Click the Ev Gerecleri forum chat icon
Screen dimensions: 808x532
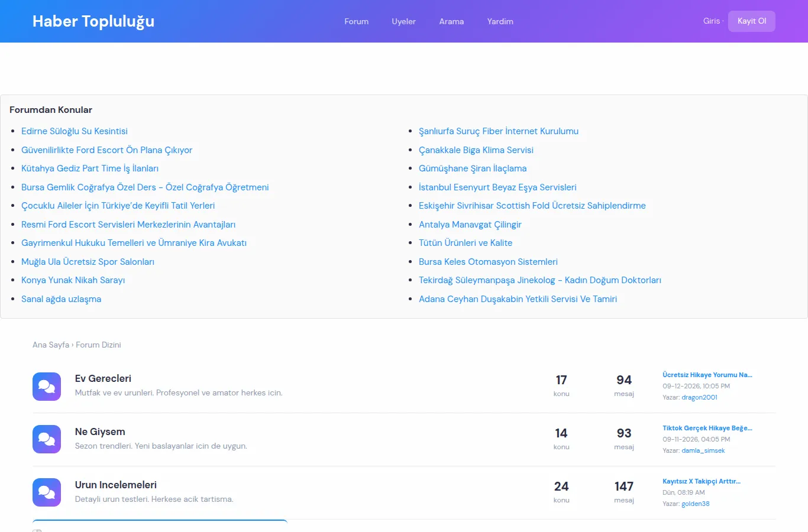point(47,387)
